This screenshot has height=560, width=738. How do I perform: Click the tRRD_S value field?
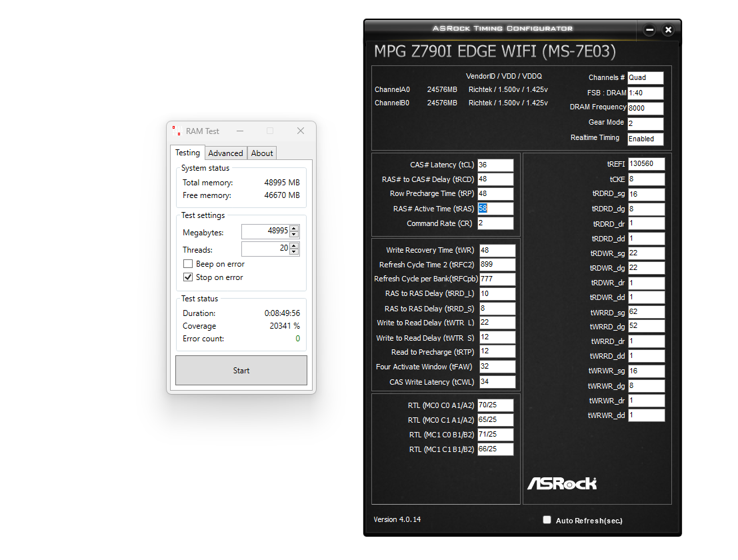click(x=497, y=309)
